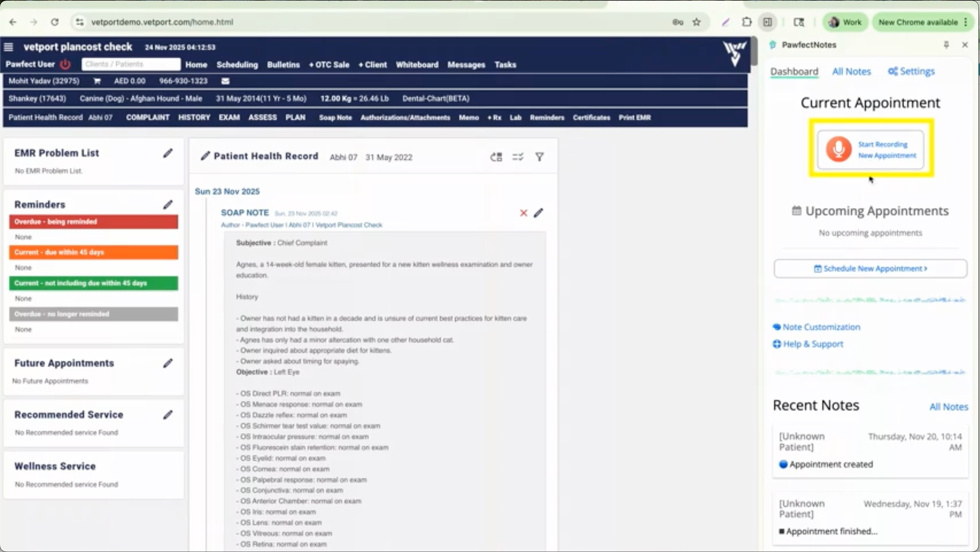Open the Memo option

coord(468,117)
